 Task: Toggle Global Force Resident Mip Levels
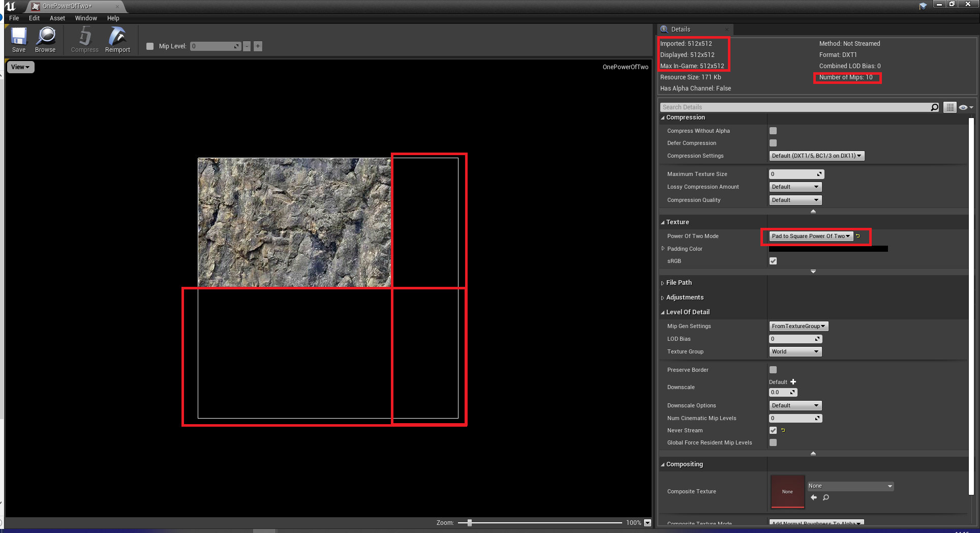pyautogui.click(x=773, y=442)
